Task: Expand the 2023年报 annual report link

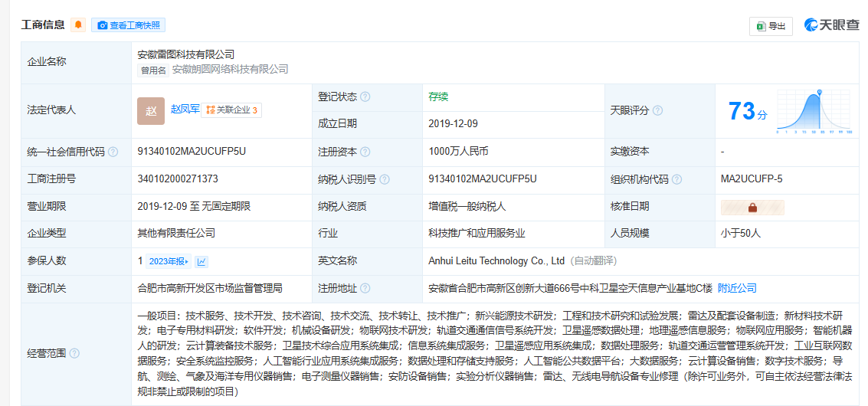Action: (168, 261)
